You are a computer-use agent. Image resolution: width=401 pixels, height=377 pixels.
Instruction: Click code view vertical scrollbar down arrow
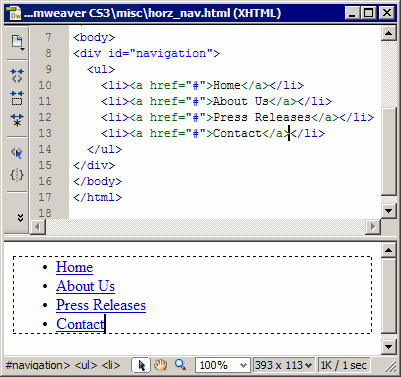pyautogui.click(x=389, y=210)
